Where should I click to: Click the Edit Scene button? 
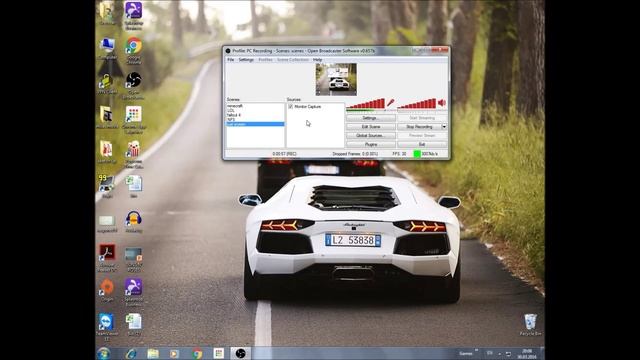371,127
